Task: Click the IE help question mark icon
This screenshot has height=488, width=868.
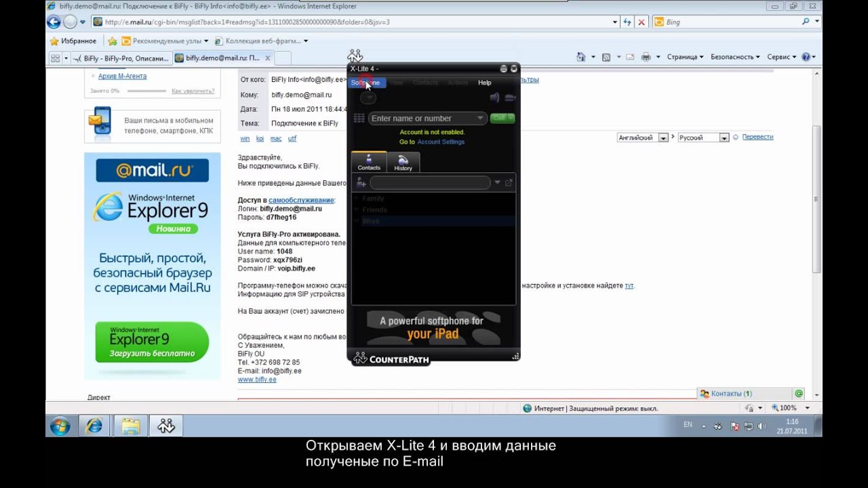Action: [806, 58]
